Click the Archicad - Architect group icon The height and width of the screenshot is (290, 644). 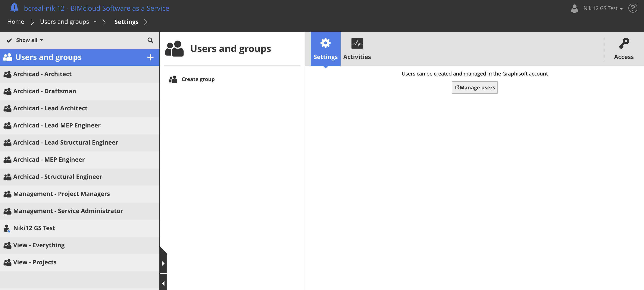click(x=7, y=74)
